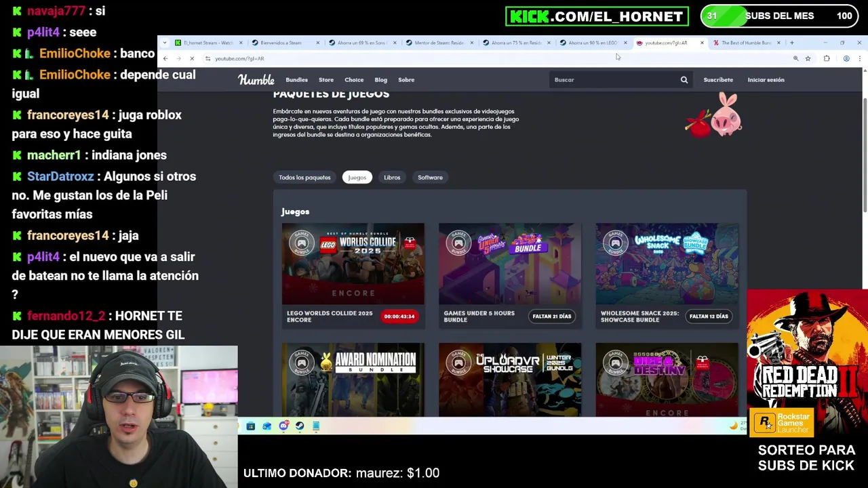This screenshot has width=868, height=488.
Task: Open the Games Under 5 Hours bundle thumbnail
Action: pos(510,264)
